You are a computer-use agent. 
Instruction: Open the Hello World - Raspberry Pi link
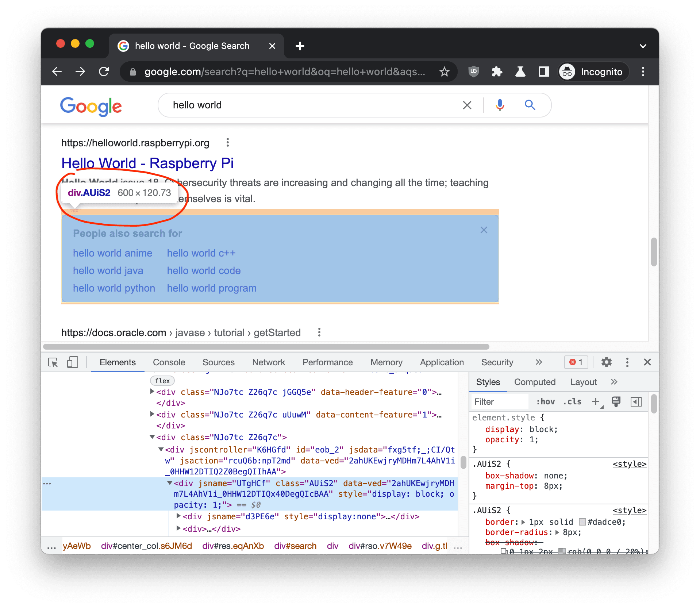147,163
